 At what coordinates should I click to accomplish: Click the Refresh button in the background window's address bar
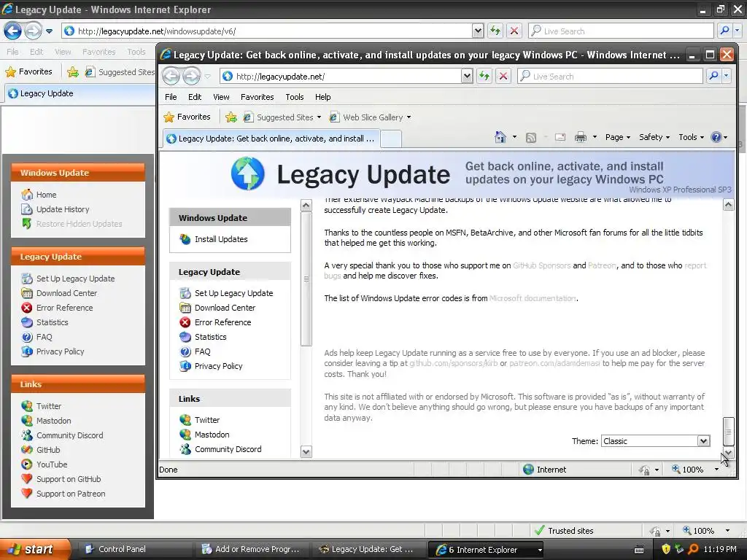tap(495, 31)
